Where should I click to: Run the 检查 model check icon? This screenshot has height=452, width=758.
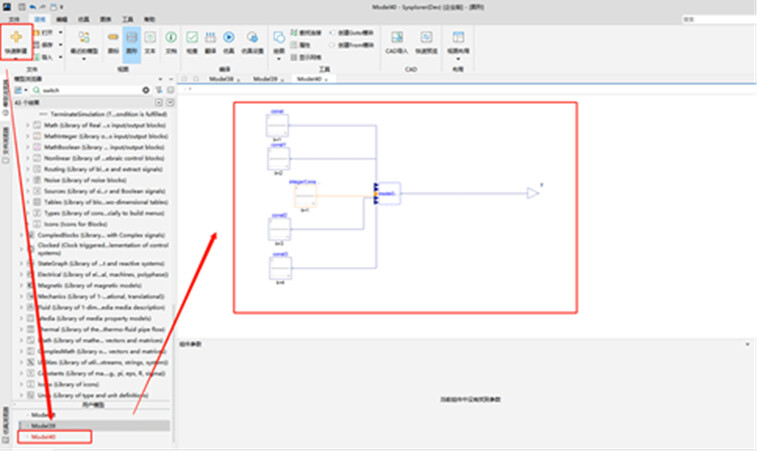pos(192,37)
